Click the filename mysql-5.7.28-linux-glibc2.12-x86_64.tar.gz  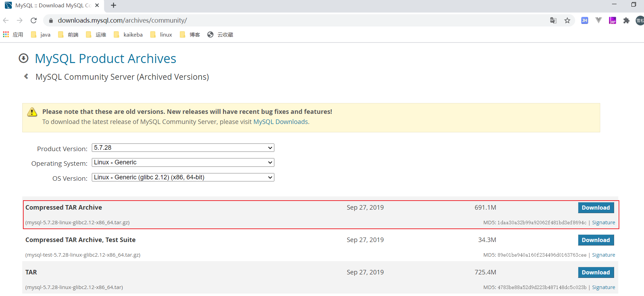[x=78, y=223]
